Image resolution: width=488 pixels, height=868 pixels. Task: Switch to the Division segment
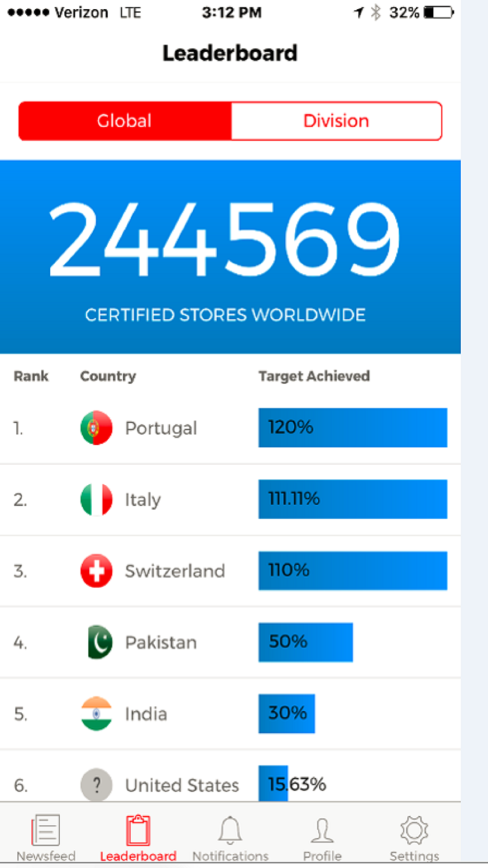(336, 121)
